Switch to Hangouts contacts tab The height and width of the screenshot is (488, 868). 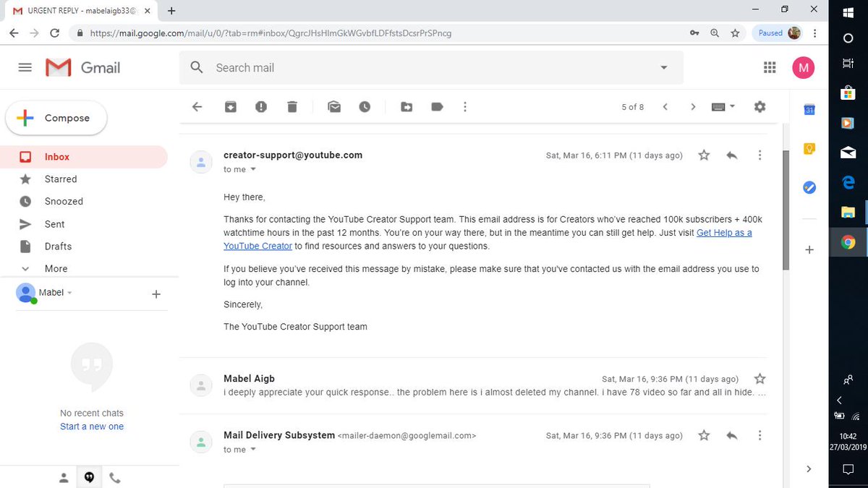[64, 477]
